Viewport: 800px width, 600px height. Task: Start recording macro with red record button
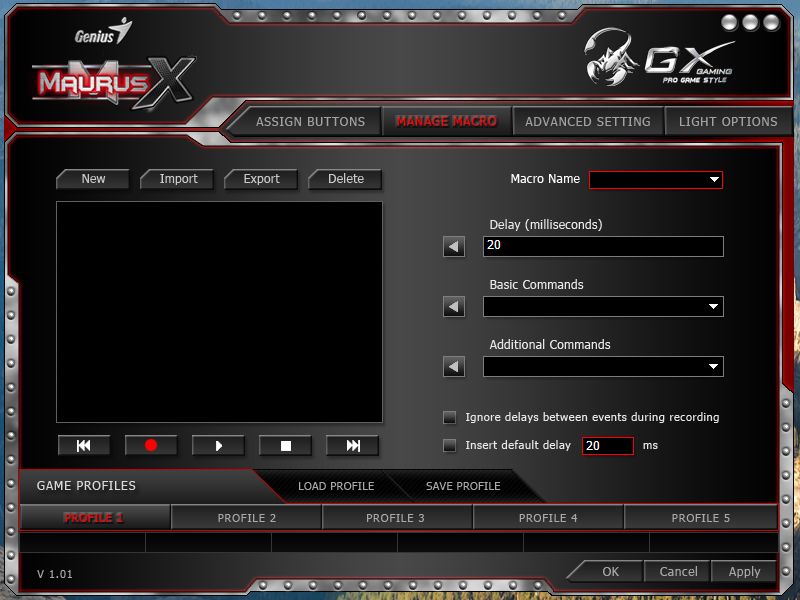point(151,445)
